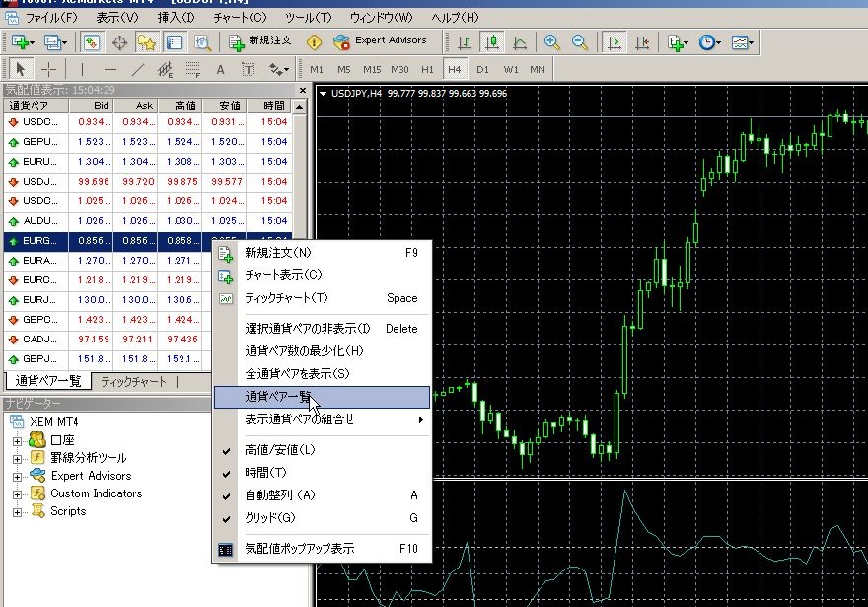Open the new chart toolbar icon
868x607 pixels.
(22, 42)
